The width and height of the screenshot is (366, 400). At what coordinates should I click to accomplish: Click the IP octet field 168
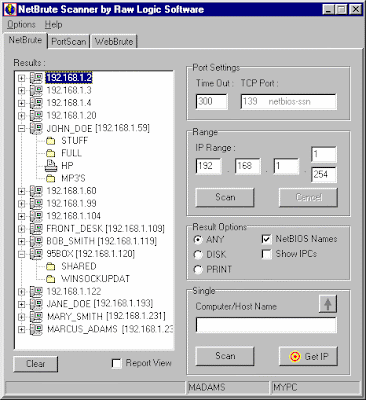248,166
